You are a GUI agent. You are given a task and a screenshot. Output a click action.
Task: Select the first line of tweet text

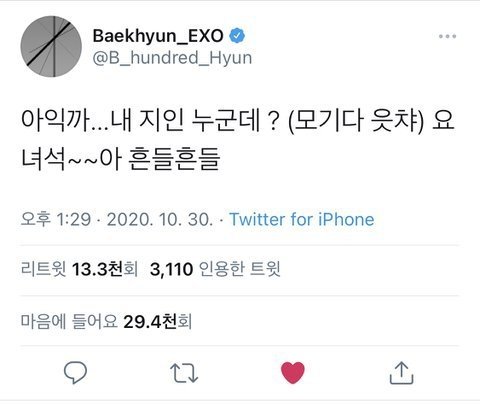click(x=237, y=120)
